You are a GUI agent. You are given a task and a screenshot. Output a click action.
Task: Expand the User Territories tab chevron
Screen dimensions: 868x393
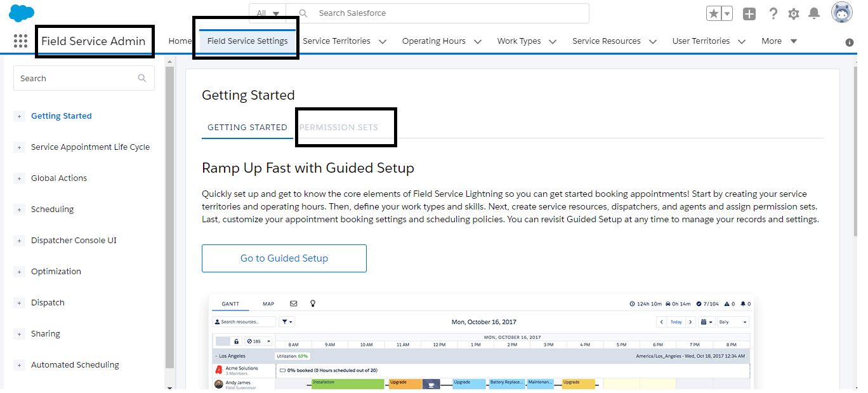point(742,41)
